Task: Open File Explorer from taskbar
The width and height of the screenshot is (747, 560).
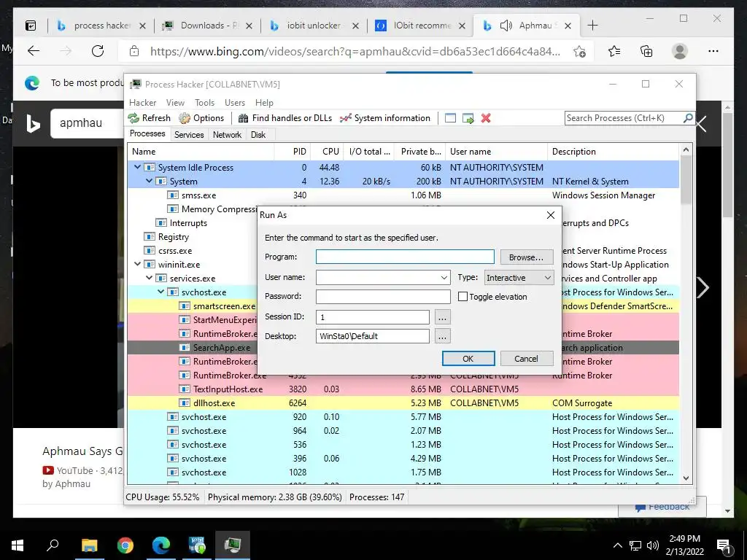Action: [89, 545]
